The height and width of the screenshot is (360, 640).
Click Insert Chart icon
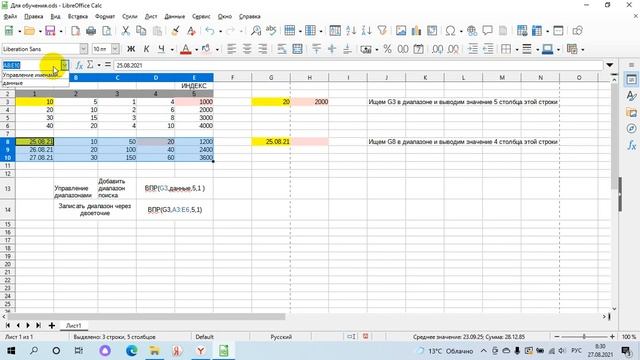416,31
